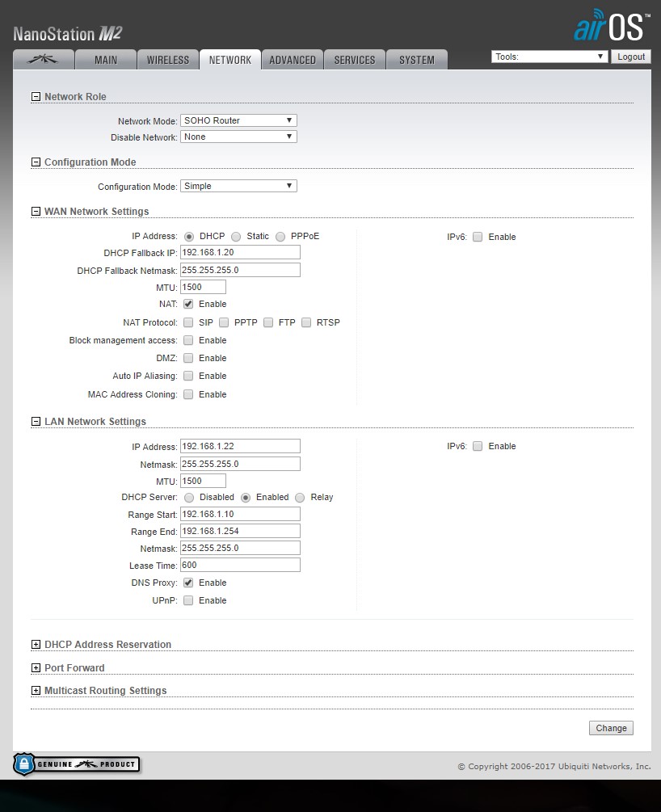Open the Disable Network dropdown
Viewport: 661px width, 812px height.
238,137
